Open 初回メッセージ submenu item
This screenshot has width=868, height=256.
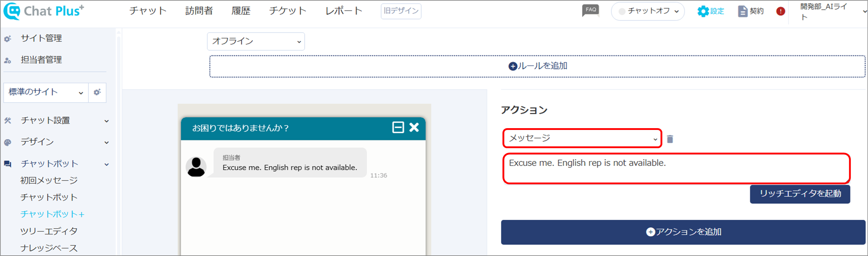tap(49, 181)
